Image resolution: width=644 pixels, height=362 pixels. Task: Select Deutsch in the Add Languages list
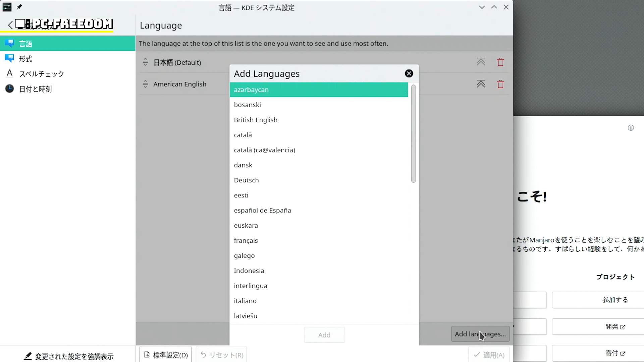point(246,180)
